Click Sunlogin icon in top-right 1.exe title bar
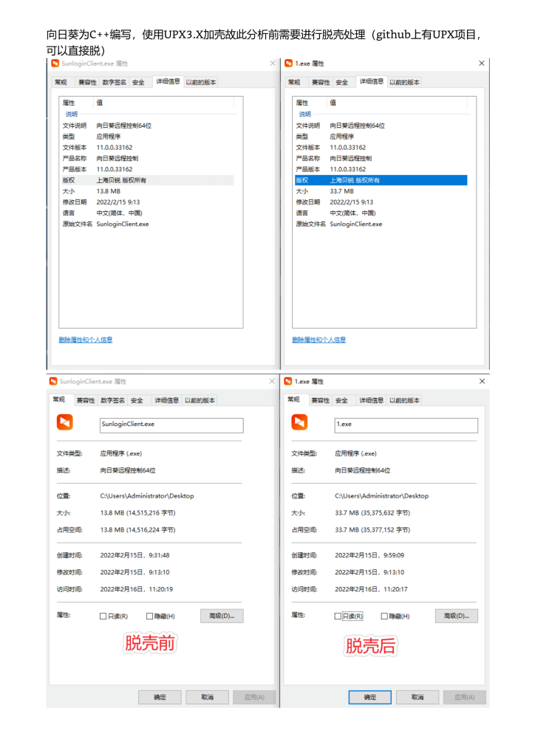535x756 pixels. click(289, 63)
